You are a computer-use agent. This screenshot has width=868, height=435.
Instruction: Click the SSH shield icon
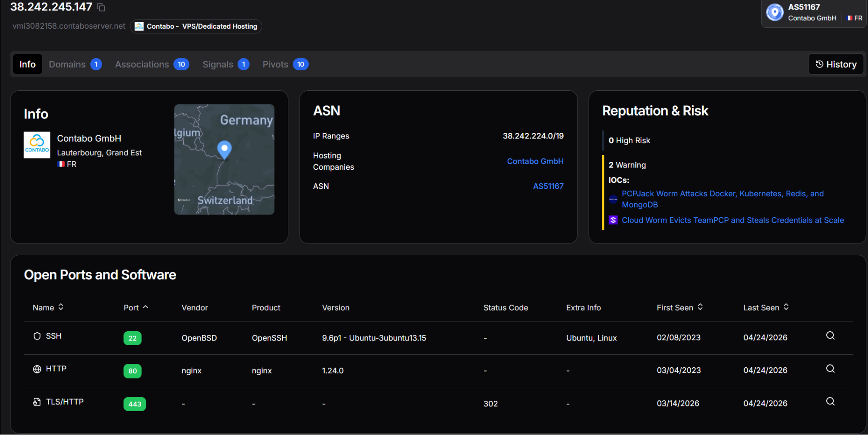pos(37,336)
